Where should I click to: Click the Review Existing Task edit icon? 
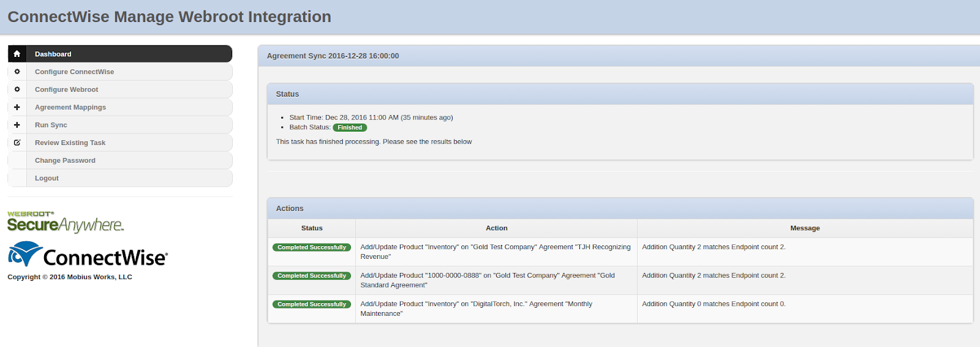point(17,143)
